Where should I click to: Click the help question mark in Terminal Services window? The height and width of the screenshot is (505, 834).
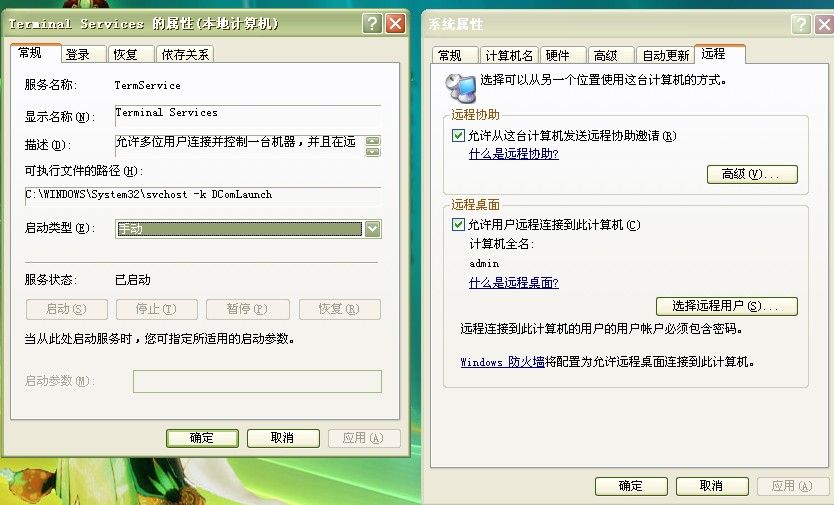[372, 23]
